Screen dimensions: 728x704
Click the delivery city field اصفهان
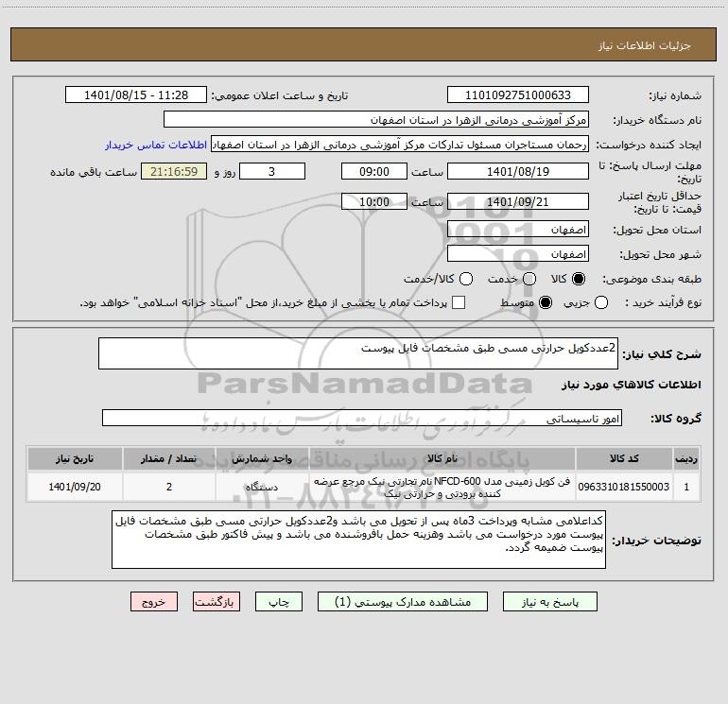tap(518, 254)
